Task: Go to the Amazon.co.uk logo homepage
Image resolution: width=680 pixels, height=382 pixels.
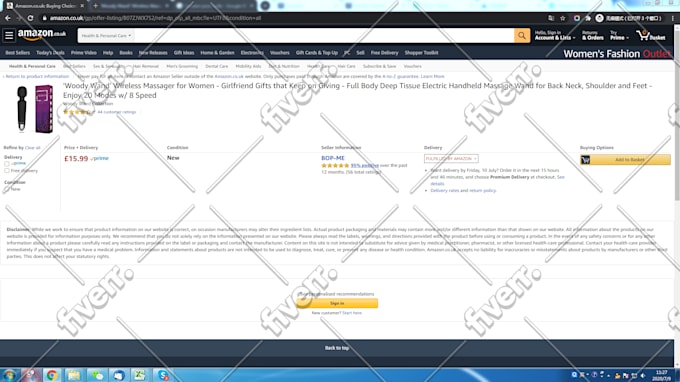Action: click(x=42, y=35)
